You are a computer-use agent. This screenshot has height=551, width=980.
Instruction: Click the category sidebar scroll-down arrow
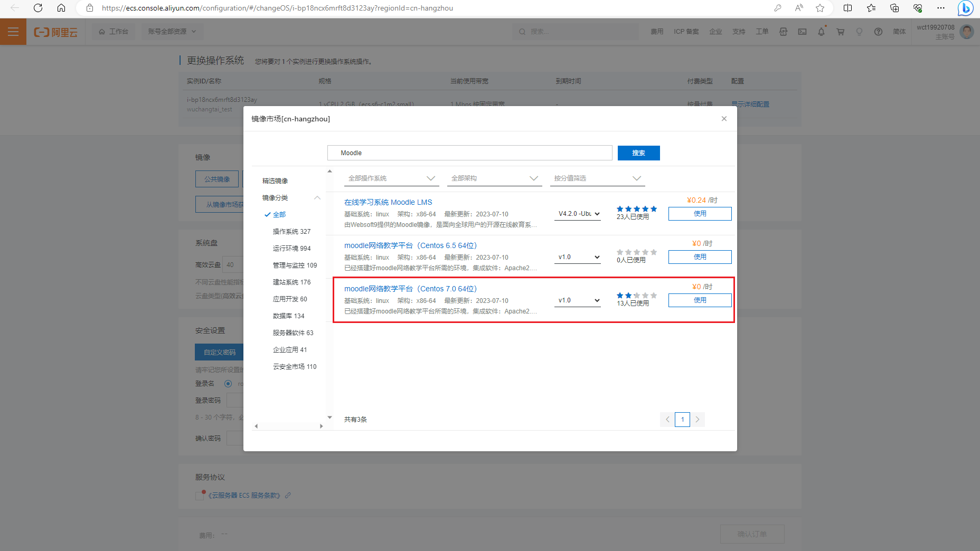click(x=329, y=417)
